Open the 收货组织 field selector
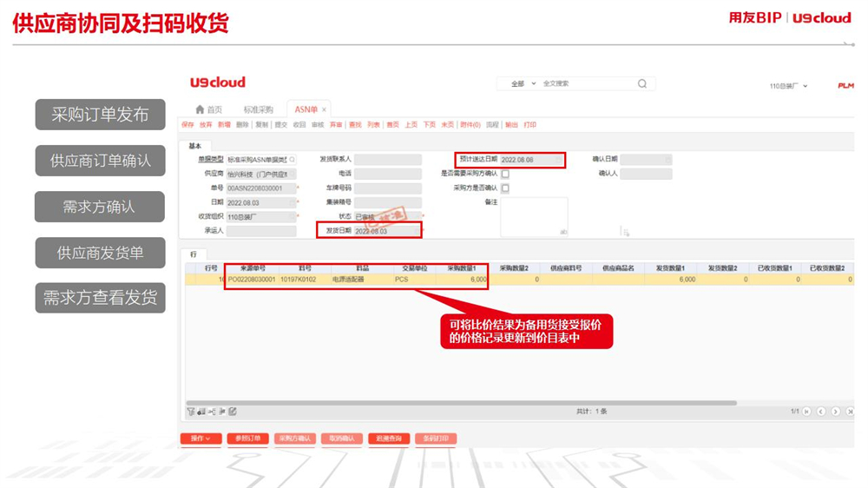 point(293,217)
